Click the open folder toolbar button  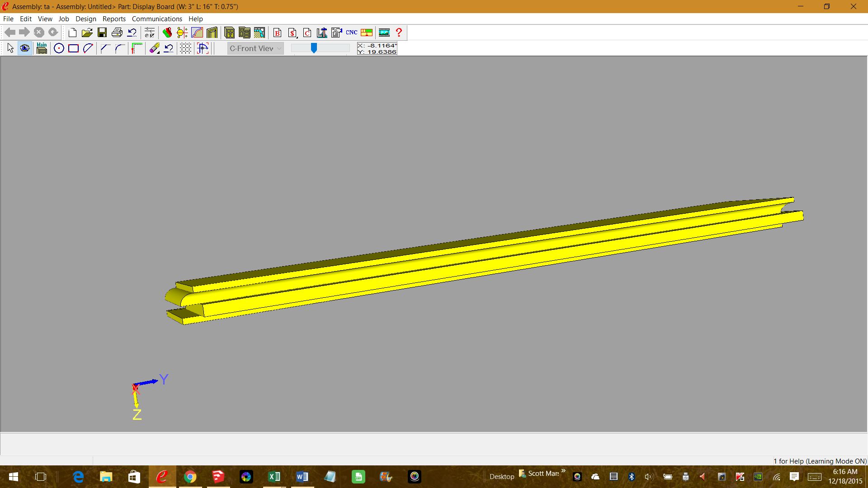tap(87, 33)
